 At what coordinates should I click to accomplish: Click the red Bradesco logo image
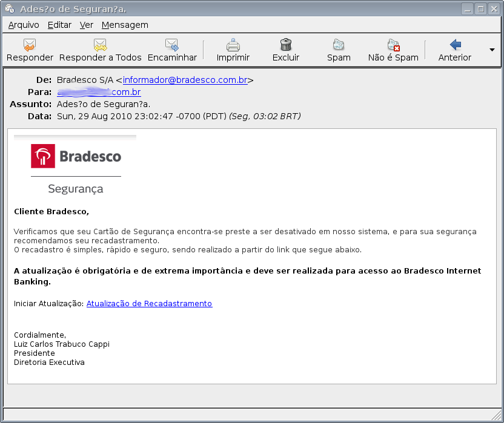[43, 156]
